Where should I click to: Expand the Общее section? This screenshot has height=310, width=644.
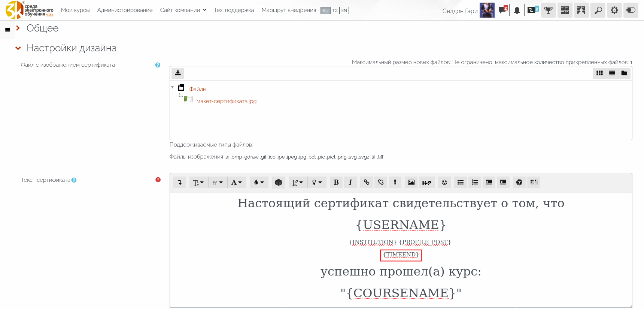point(42,28)
